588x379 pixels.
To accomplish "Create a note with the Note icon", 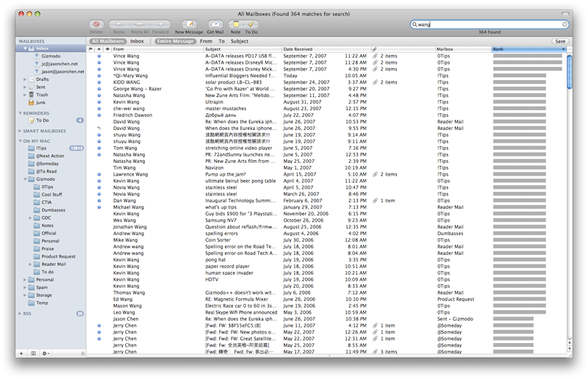I will point(236,24).
